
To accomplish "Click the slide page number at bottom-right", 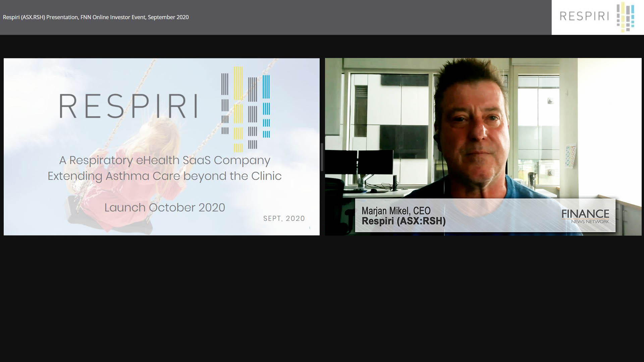I will coord(310,228).
